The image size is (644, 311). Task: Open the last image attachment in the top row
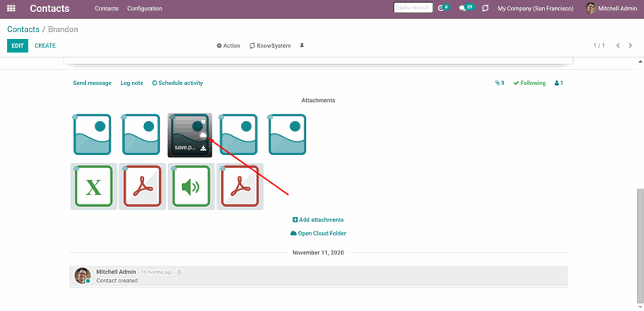(287, 134)
